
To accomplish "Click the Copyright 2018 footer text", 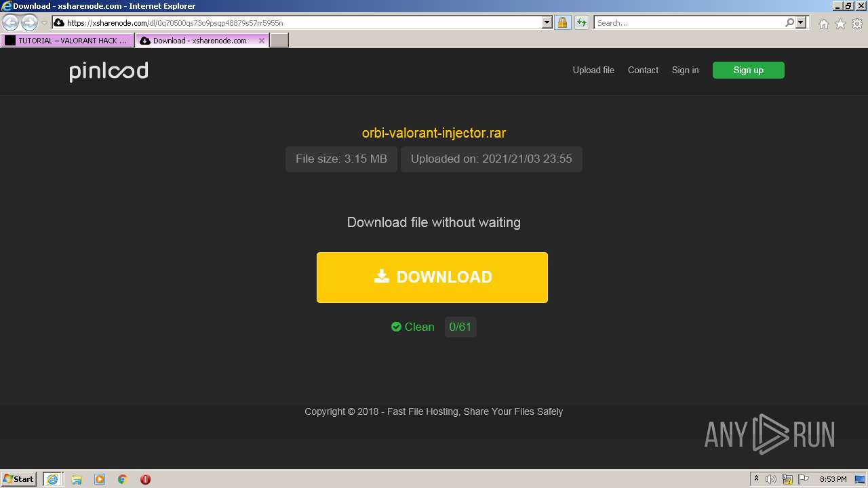I will click(434, 411).
